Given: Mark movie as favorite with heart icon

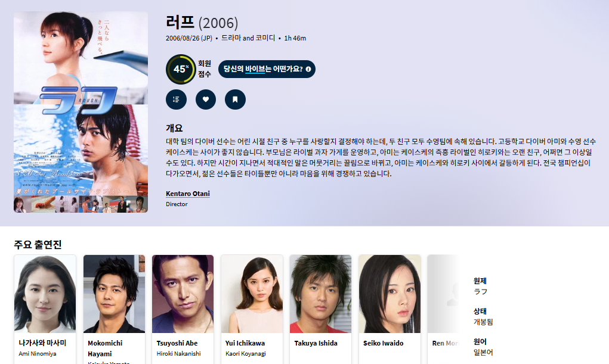Looking at the screenshot, I should tap(205, 99).
